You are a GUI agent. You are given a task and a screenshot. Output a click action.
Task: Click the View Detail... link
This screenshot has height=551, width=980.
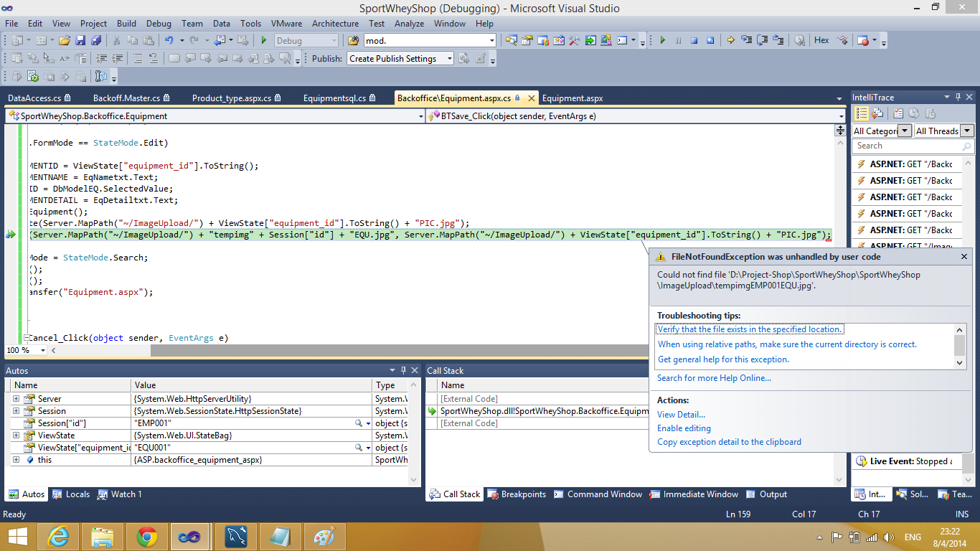(x=681, y=415)
